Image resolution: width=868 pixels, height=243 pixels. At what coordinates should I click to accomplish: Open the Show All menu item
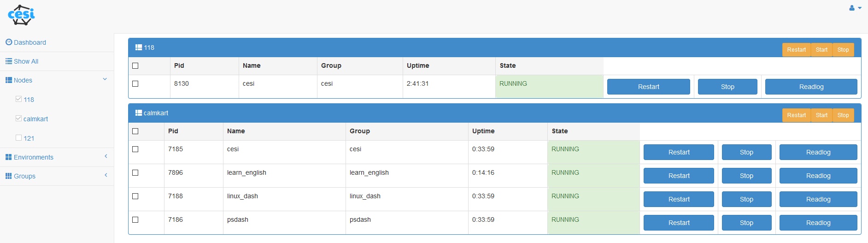click(26, 61)
